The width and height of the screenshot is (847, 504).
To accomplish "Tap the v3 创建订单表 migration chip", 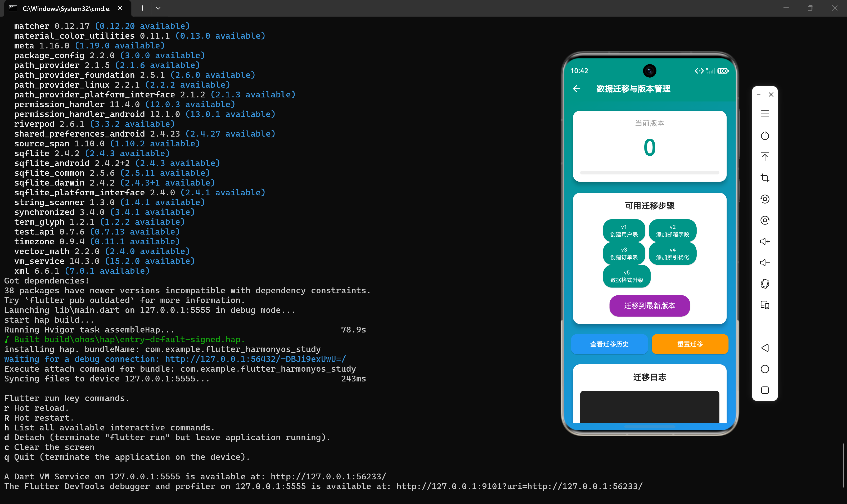I will pyautogui.click(x=624, y=253).
